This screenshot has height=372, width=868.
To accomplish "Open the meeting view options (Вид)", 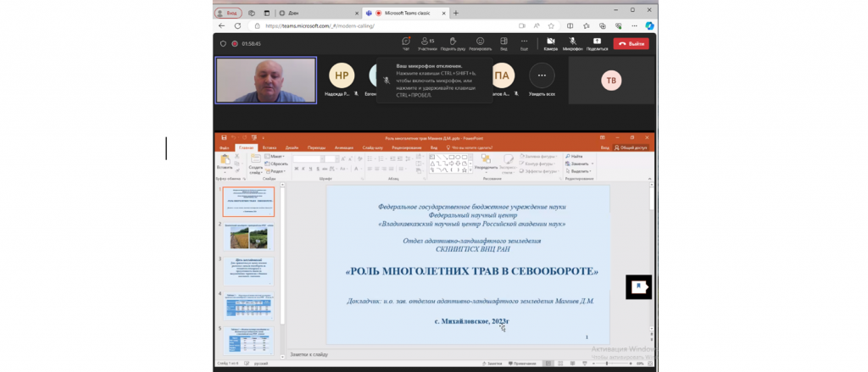I will (504, 44).
